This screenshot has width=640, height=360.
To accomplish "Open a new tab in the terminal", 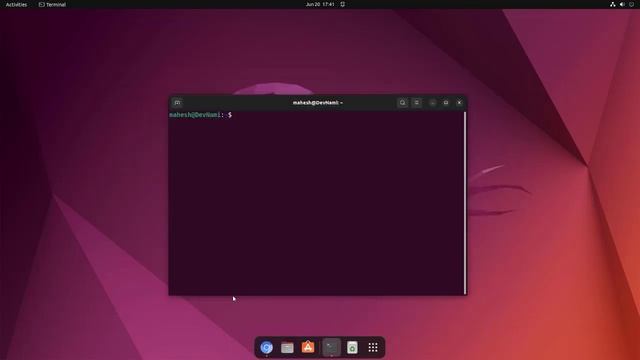I will [177, 102].
